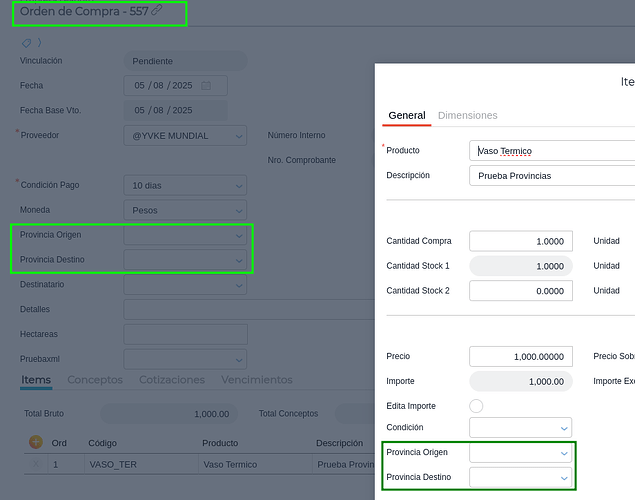Click the Descripción input field
635x500 pixels.
point(550,176)
